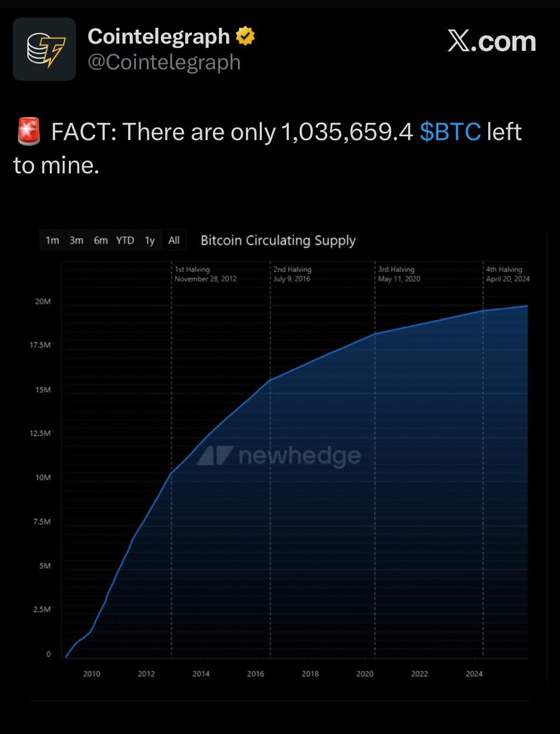Click the X.com logo

(x=491, y=41)
